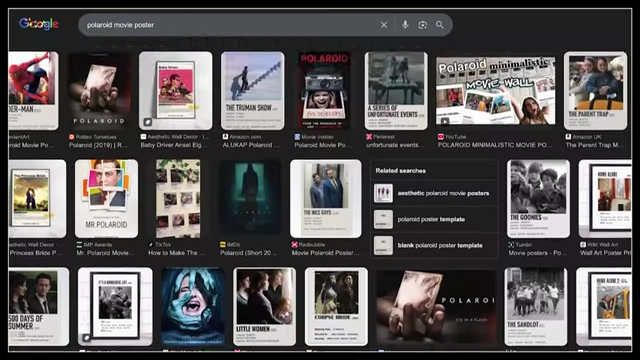This screenshot has width=640, height=360.
Task: Open The Parent Trap poster thumbnail
Action: pos(596,91)
